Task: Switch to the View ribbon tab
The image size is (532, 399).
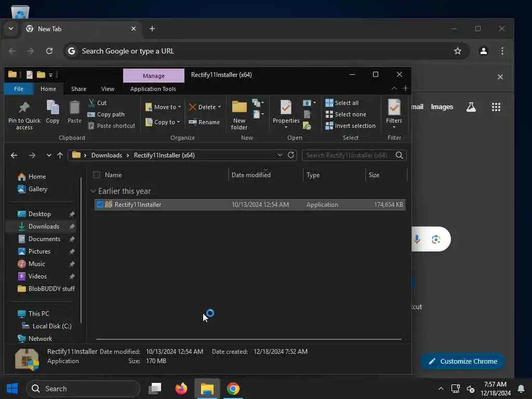Action: (108, 89)
